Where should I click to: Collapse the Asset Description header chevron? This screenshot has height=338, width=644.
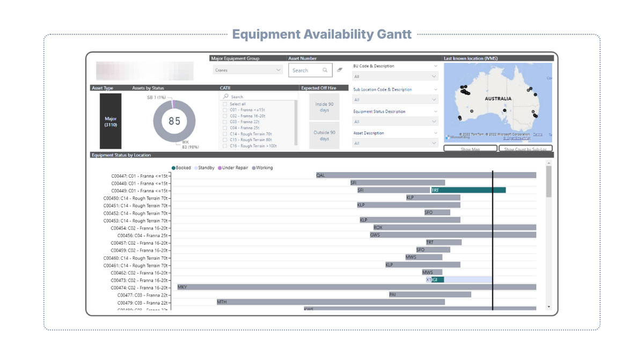coord(435,133)
